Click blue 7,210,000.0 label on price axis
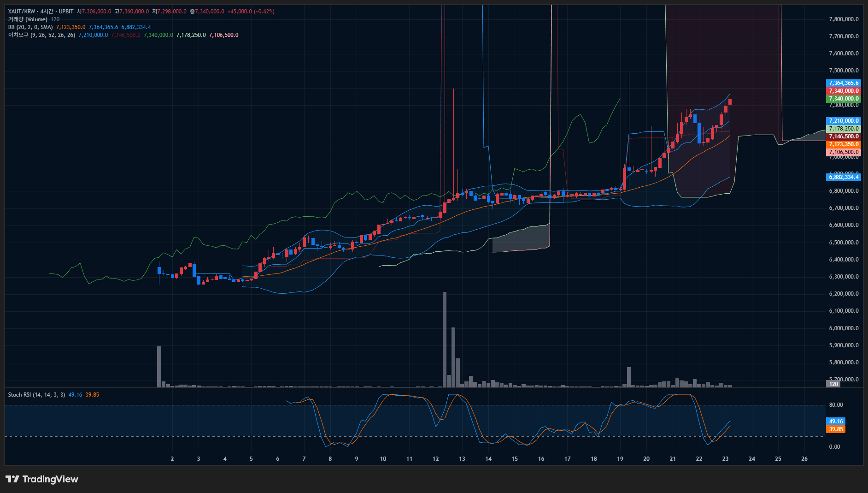Screen dimensions: 868x493 [x=843, y=121]
